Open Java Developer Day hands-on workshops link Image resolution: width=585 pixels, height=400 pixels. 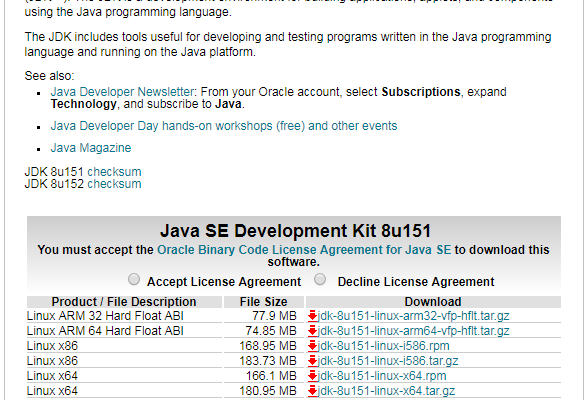click(224, 126)
